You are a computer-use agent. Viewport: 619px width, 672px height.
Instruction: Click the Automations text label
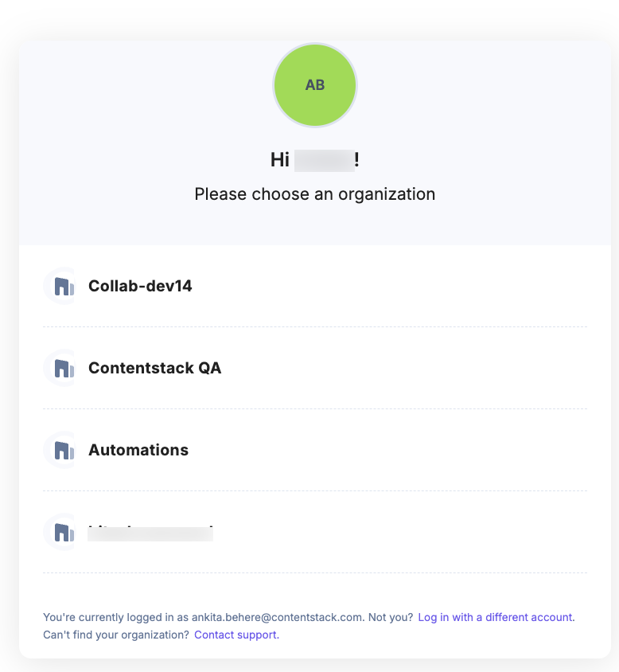click(x=138, y=450)
